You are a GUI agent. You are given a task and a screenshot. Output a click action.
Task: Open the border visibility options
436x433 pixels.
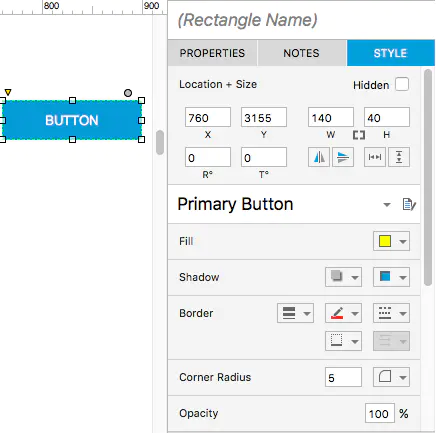343,341
